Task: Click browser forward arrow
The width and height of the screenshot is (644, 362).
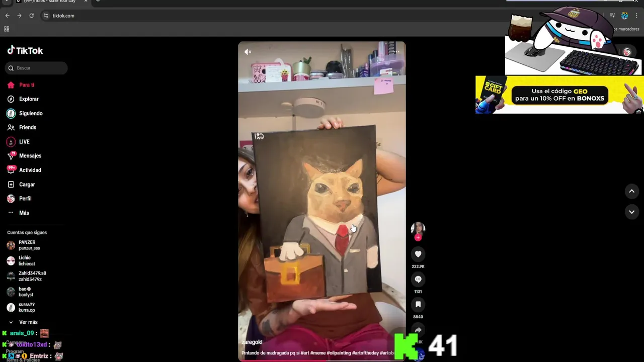Action: pos(19,16)
